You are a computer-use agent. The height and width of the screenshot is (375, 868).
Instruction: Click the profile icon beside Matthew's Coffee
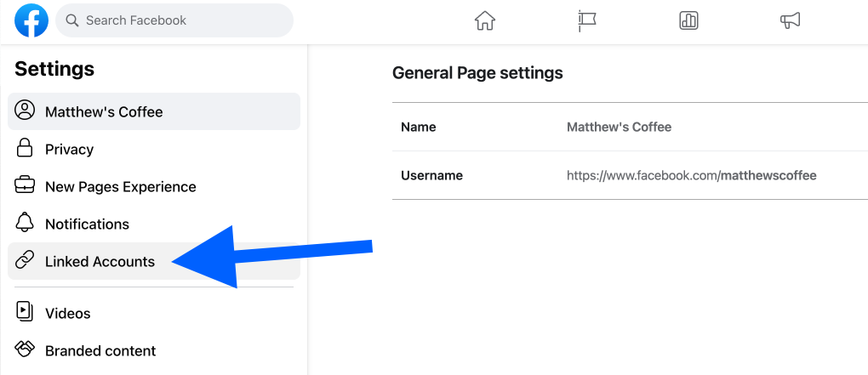pyautogui.click(x=25, y=110)
